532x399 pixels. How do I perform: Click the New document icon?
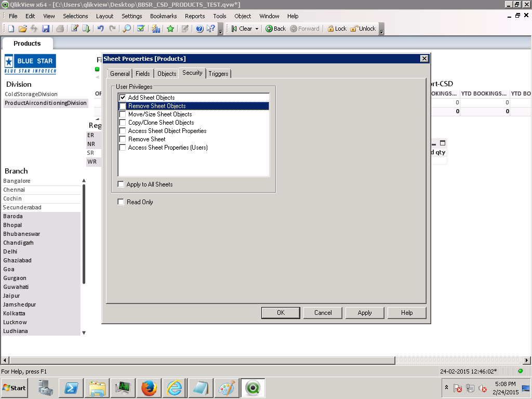click(11, 29)
